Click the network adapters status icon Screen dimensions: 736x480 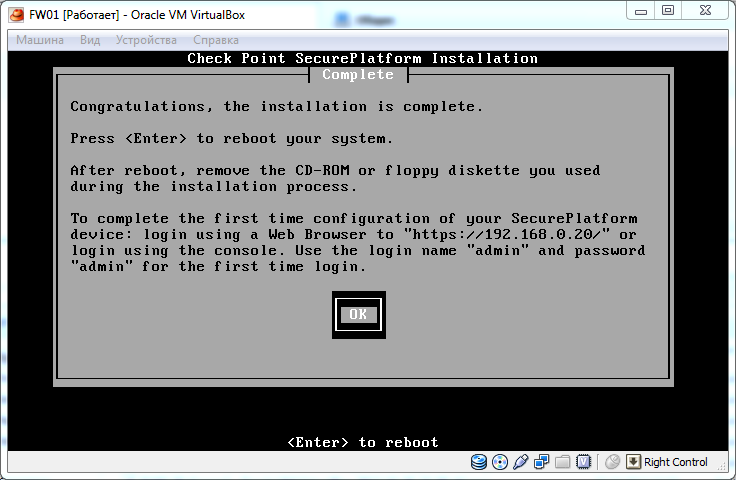coord(542,462)
